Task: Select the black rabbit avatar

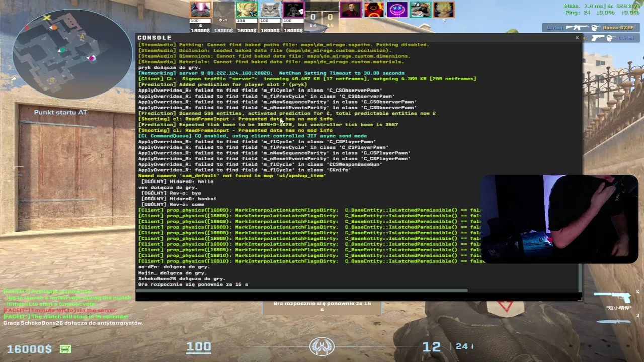Action: 293,10
